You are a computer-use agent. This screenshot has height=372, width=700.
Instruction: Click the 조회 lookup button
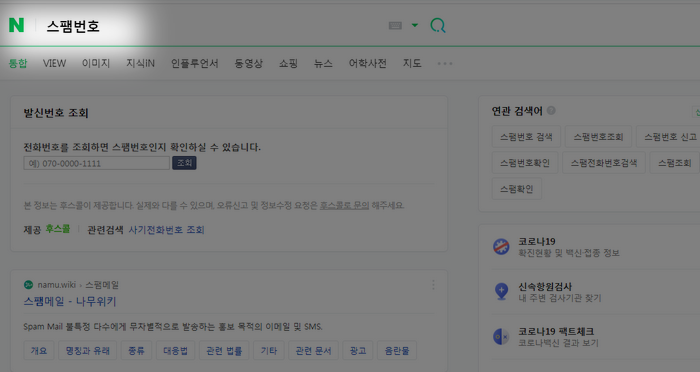pyautogui.click(x=184, y=163)
